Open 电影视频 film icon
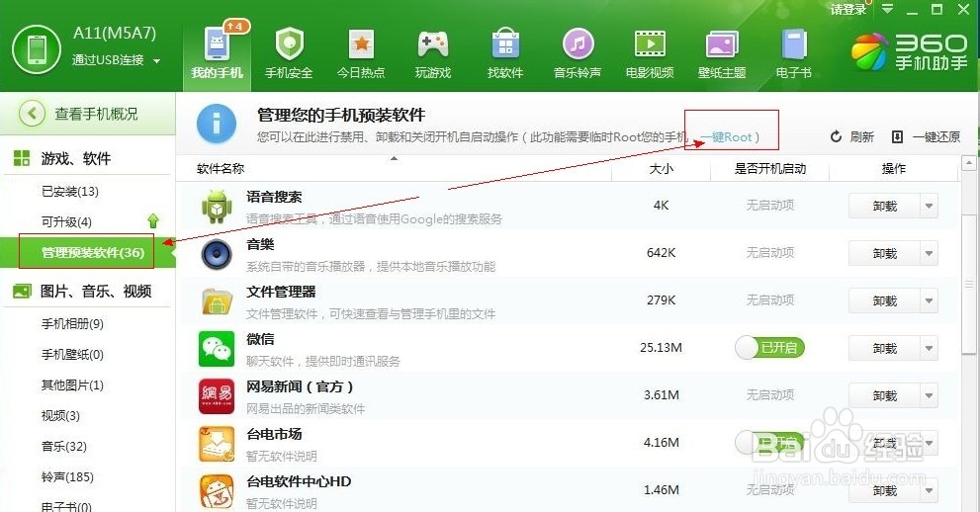 pyautogui.click(x=650, y=44)
